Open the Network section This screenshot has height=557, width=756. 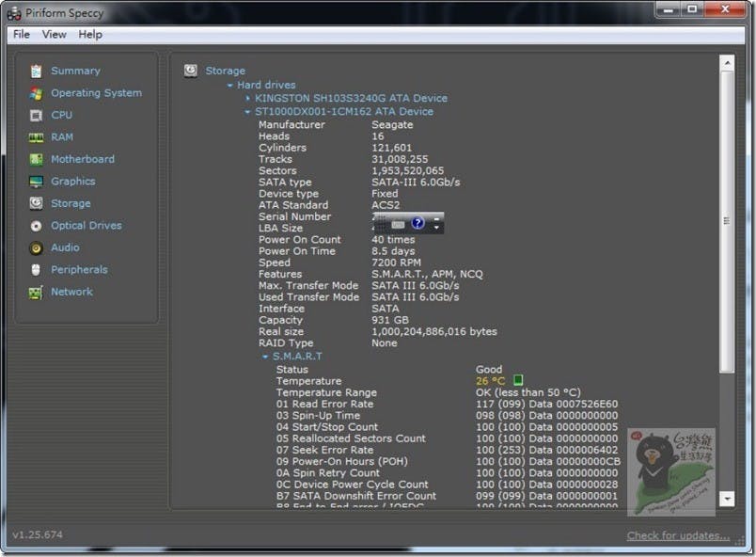(71, 292)
